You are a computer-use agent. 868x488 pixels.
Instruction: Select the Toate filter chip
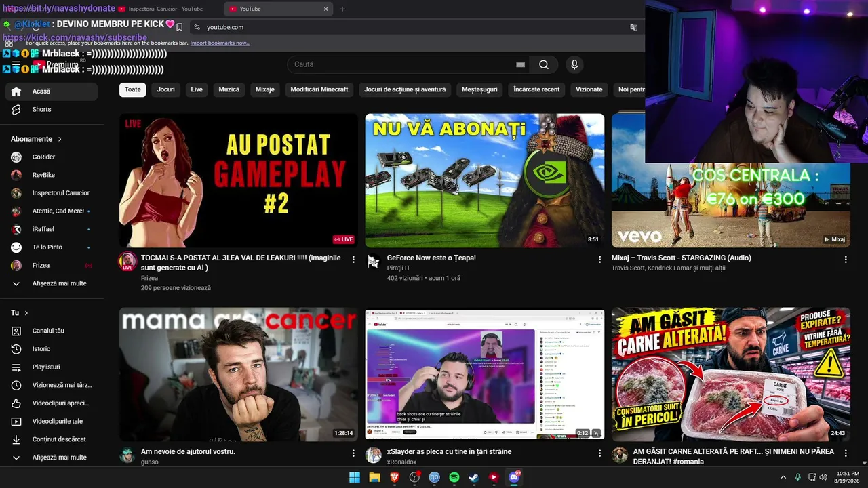coord(133,89)
